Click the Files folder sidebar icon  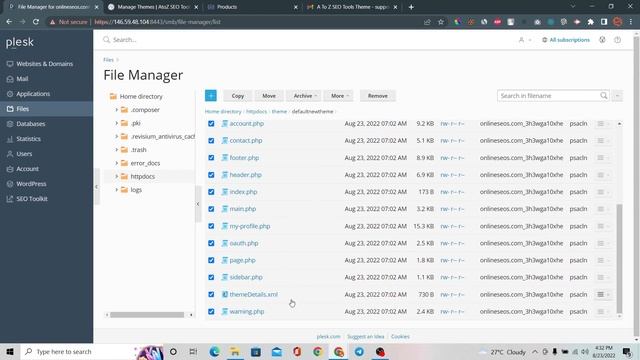click(x=10, y=109)
